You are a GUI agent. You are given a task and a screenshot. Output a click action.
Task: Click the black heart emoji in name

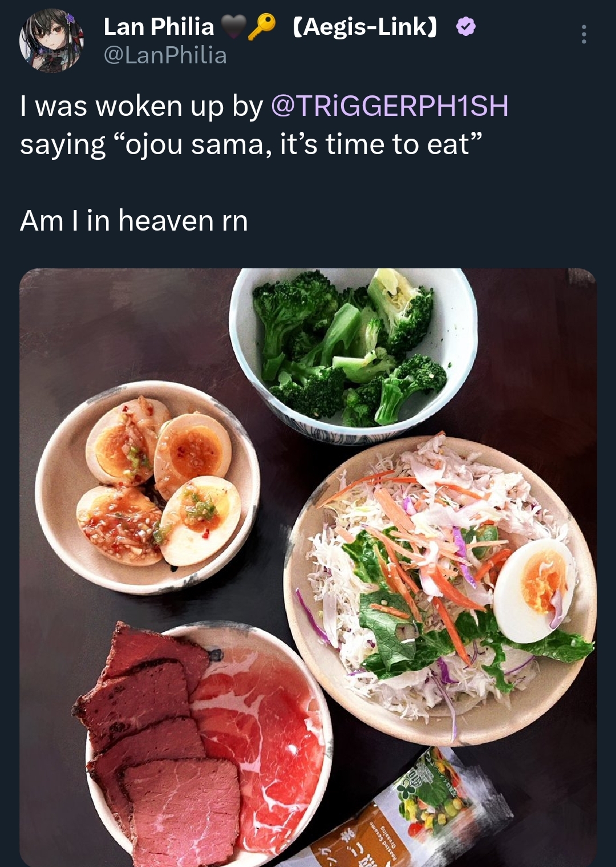(233, 26)
